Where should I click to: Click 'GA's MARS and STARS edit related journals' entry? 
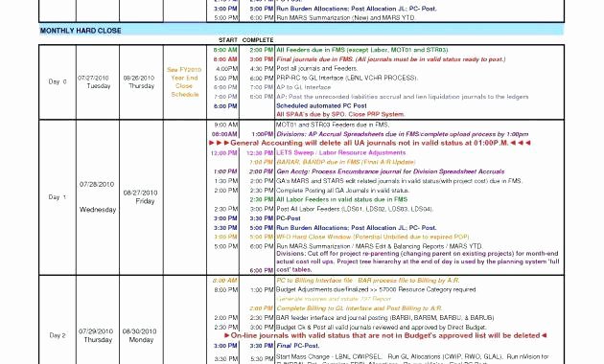tap(400, 181)
